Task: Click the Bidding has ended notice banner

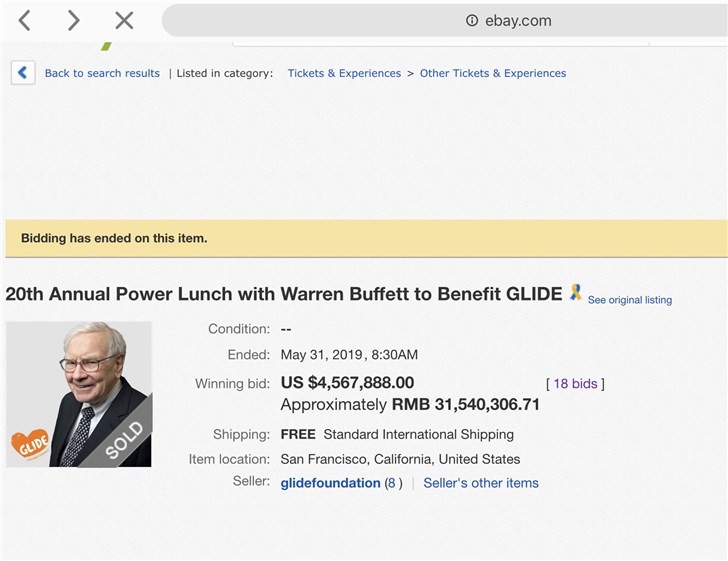Action: [364, 238]
